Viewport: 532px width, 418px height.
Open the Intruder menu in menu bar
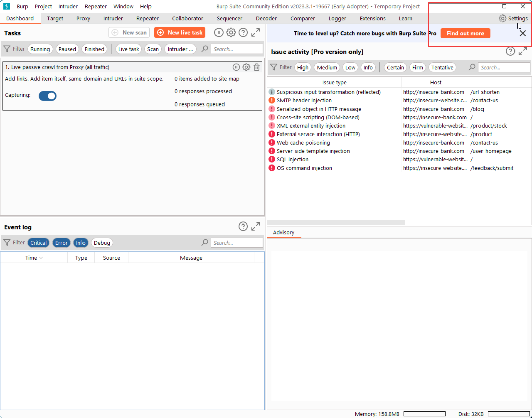(x=68, y=6)
